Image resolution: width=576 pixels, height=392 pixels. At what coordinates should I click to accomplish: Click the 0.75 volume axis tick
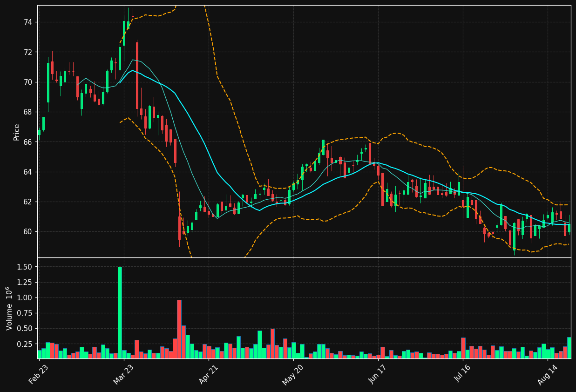point(25,313)
